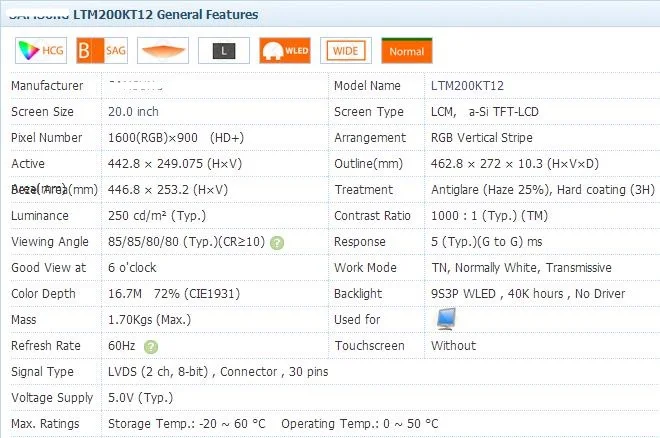
Task: Select the 1000 : 1 (Typ.) contrast value
Action: click(x=490, y=216)
